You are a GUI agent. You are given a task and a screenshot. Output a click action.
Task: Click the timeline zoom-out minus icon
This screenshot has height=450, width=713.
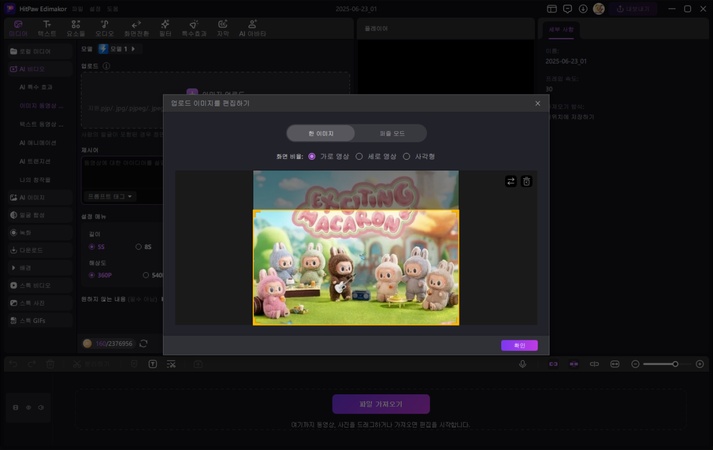coord(635,364)
